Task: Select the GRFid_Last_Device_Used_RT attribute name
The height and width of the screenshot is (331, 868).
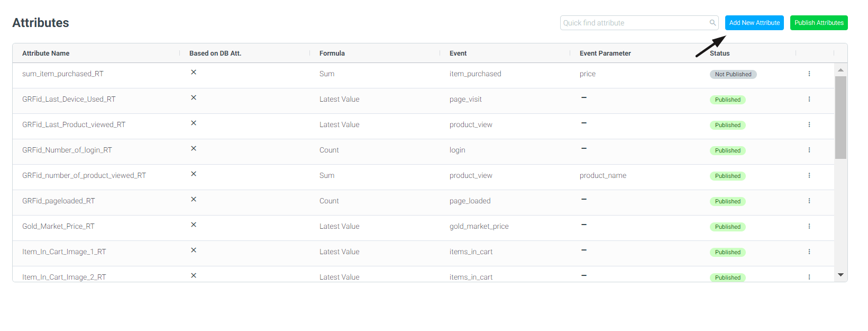Action: (x=69, y=99)
